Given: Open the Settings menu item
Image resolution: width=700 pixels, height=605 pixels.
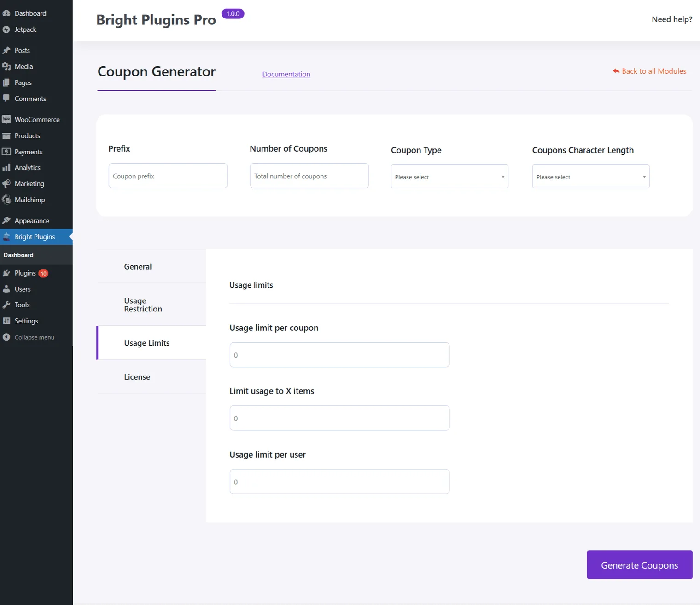Looking at the screenshot, I should coord(36,321).
